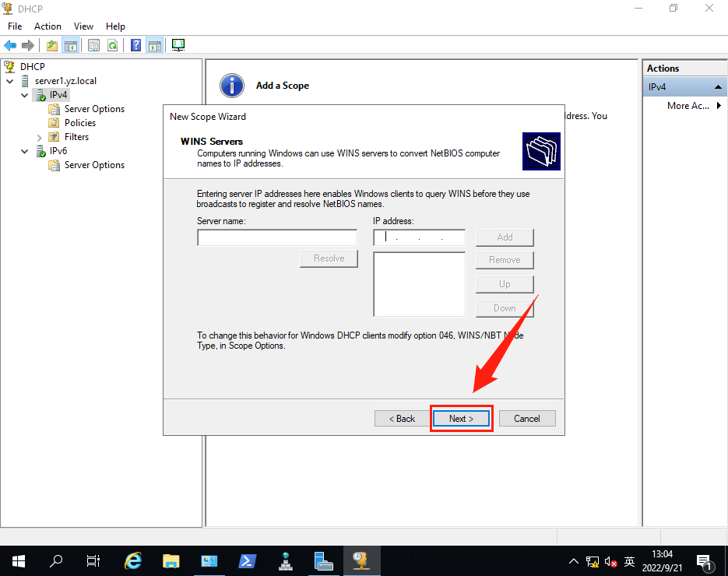Open Server Manager from the taskbar
Screen dimensions: 728x576
(x=323, y=561)
